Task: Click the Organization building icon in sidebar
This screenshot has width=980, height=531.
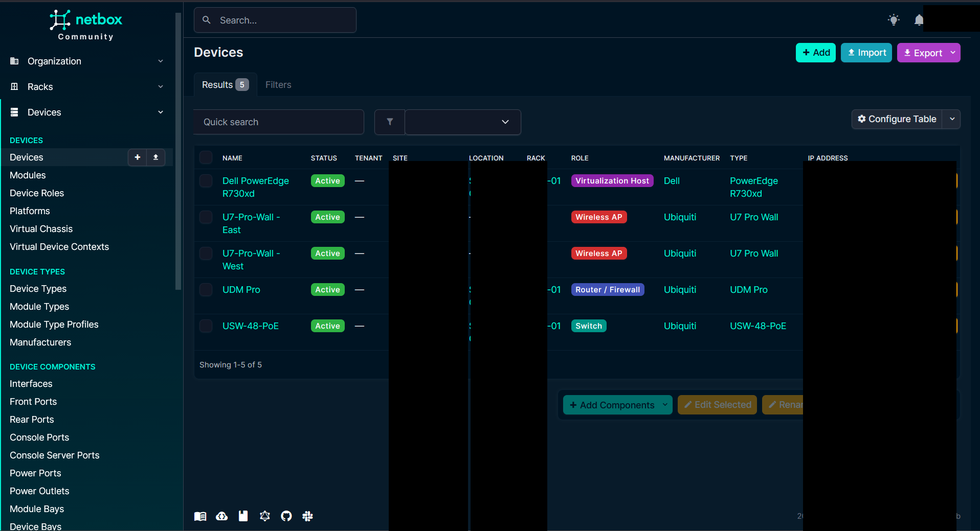Action: point(14,61)
